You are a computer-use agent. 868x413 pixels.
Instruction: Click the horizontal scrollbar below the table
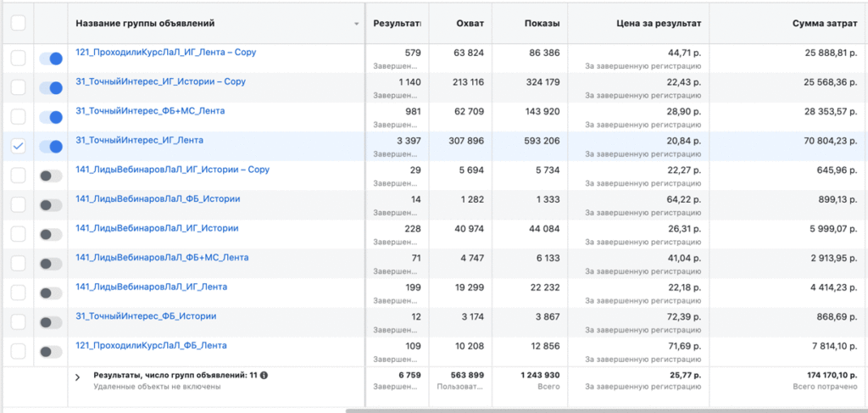[593, 410]
